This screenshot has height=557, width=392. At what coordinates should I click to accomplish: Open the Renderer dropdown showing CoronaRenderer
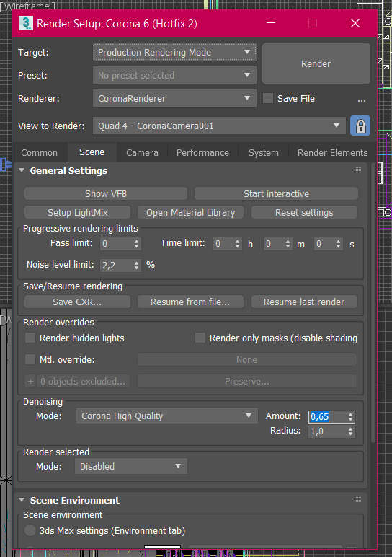[x=174, y=98]
